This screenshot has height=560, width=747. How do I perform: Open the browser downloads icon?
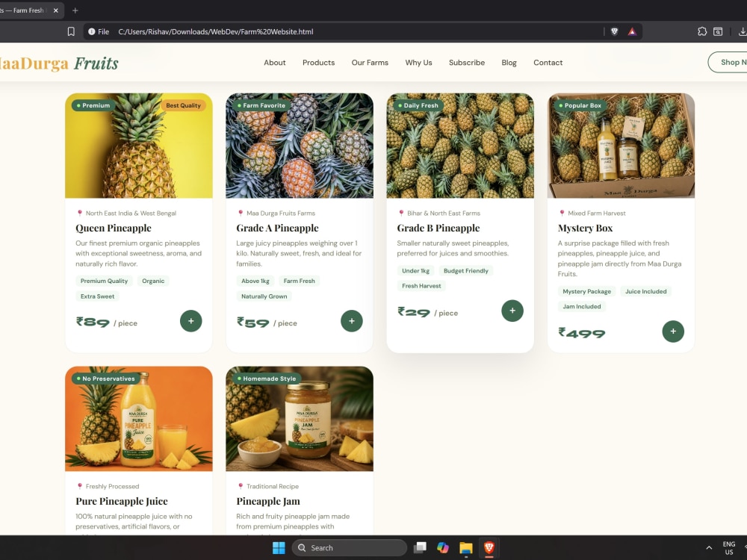click(742, 31)
